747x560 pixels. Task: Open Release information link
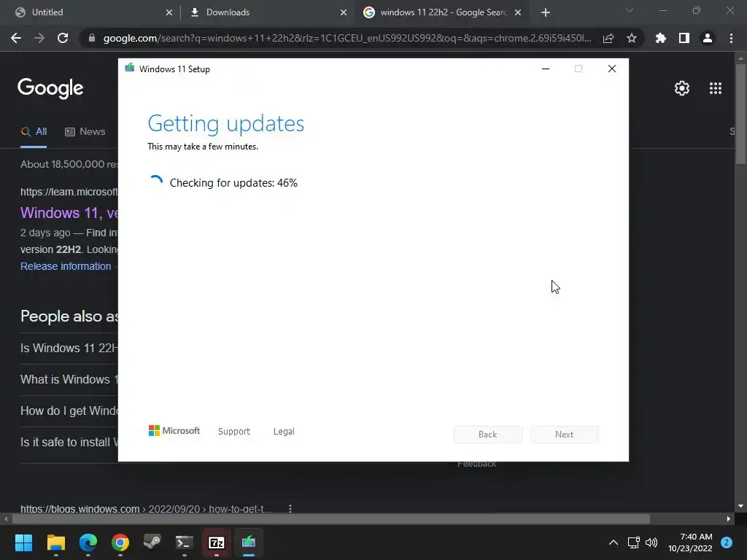click(x=66, y=266)
